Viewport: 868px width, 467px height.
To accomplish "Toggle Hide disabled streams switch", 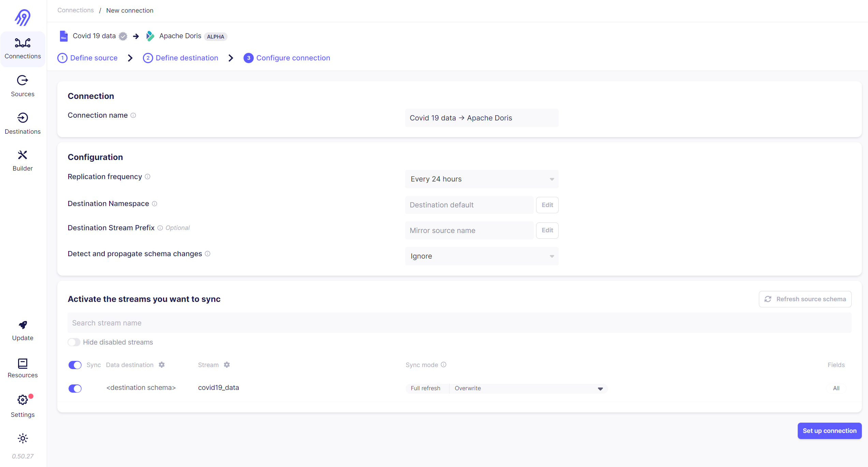I will [x=74, y=342].
